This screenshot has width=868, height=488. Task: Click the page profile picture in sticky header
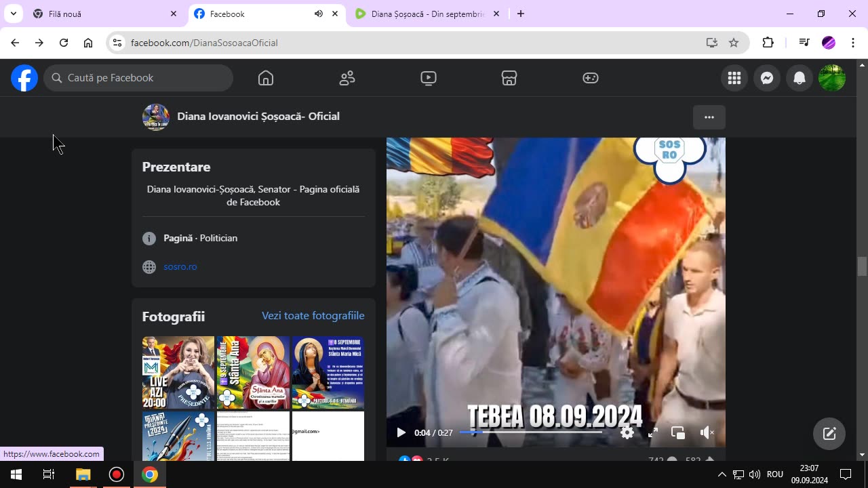click(155, 117)
